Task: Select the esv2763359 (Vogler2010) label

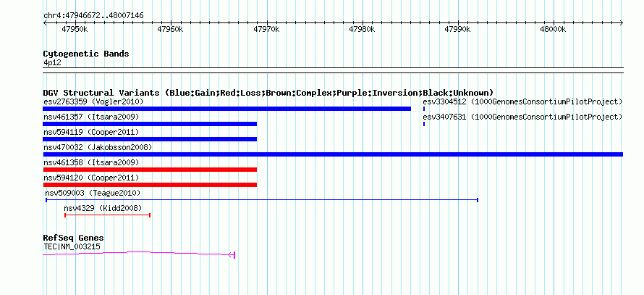Action: [x=93, y=101]
